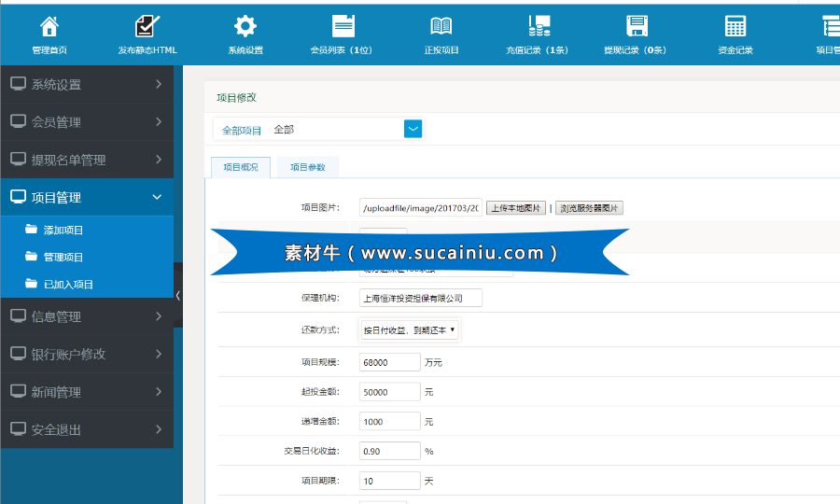Focus the 起投金额 field showing 50000
Screen dimensions: 840x504
(x=389, y=391)
